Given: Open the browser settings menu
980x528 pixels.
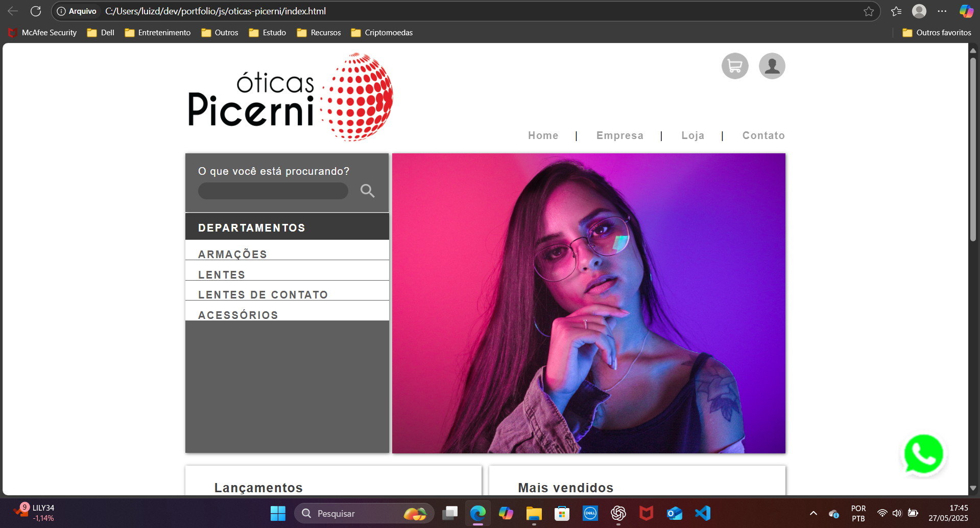Looking at the screenshot, I should click(943, 11).
